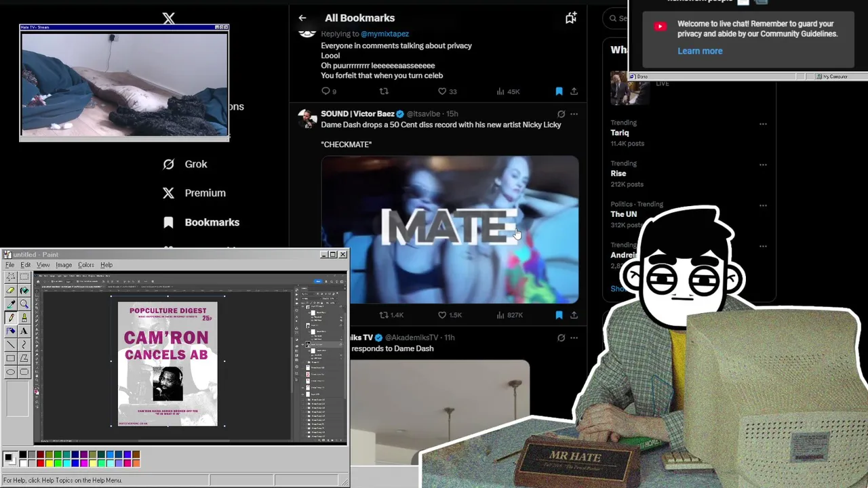Click the My Computer taskbar item
This screenshot has width=868, height=488.
point(833,77)
